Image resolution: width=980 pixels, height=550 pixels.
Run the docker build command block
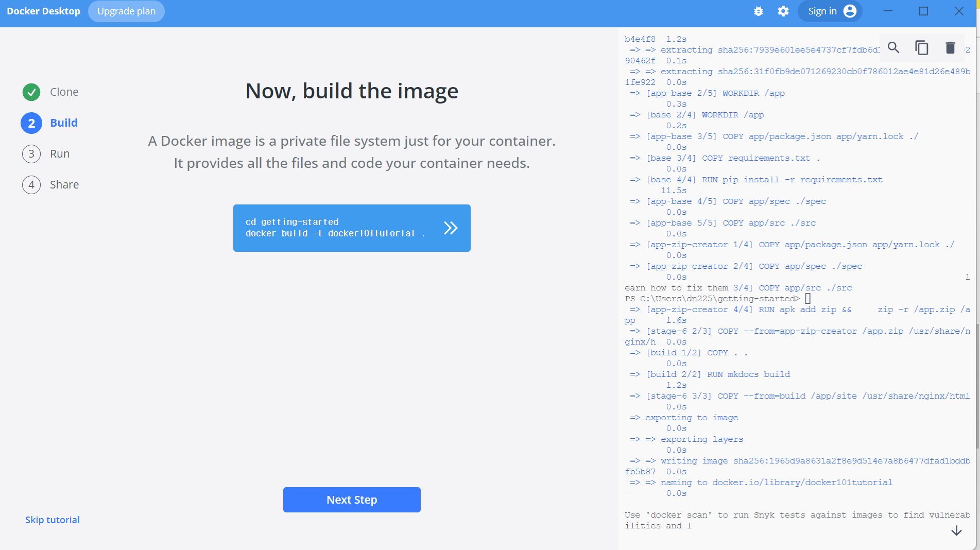(352, 228)
